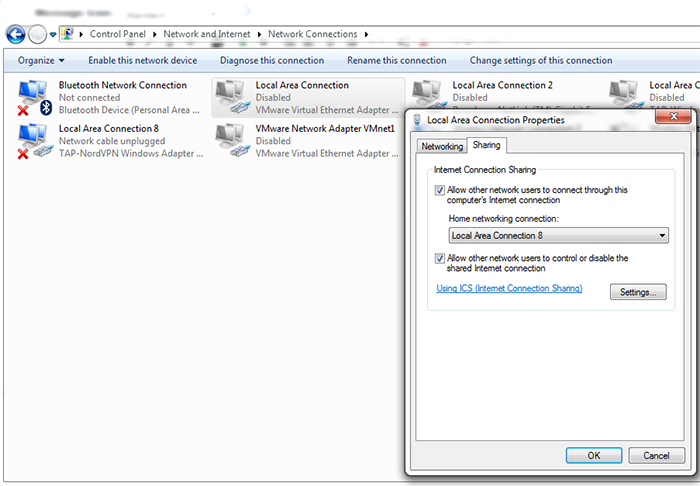Click the Settings... button
The width and height of the screenshot is (700, 486).
(638, 292)
